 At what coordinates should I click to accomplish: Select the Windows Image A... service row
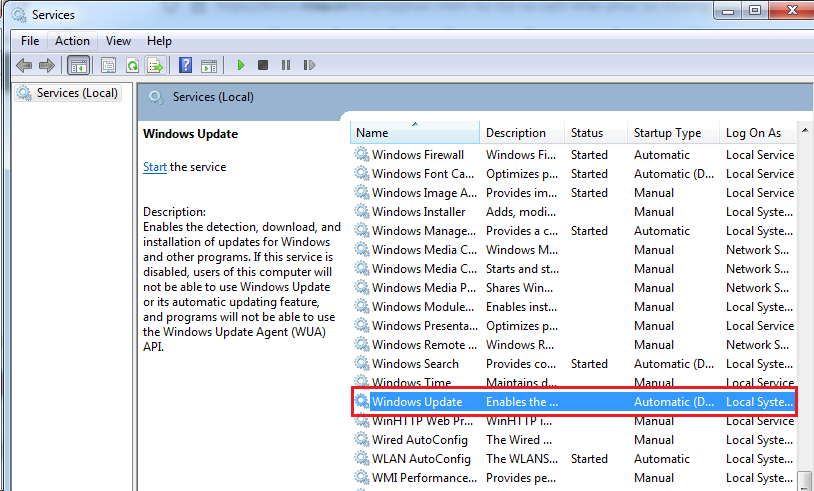coord(574,193)
